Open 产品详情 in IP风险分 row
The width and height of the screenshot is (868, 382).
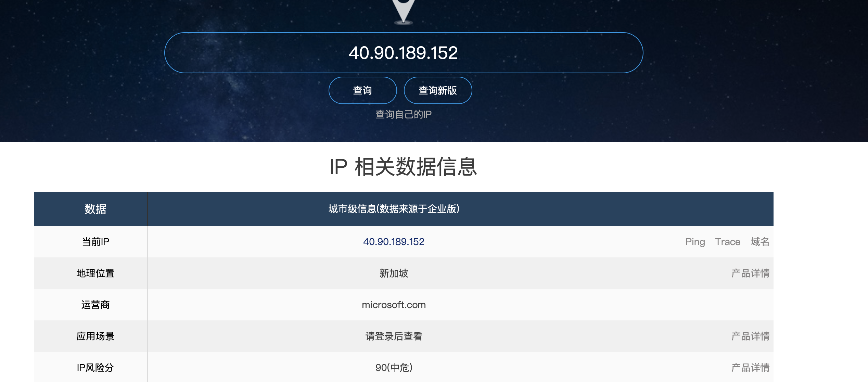[750, 368]
